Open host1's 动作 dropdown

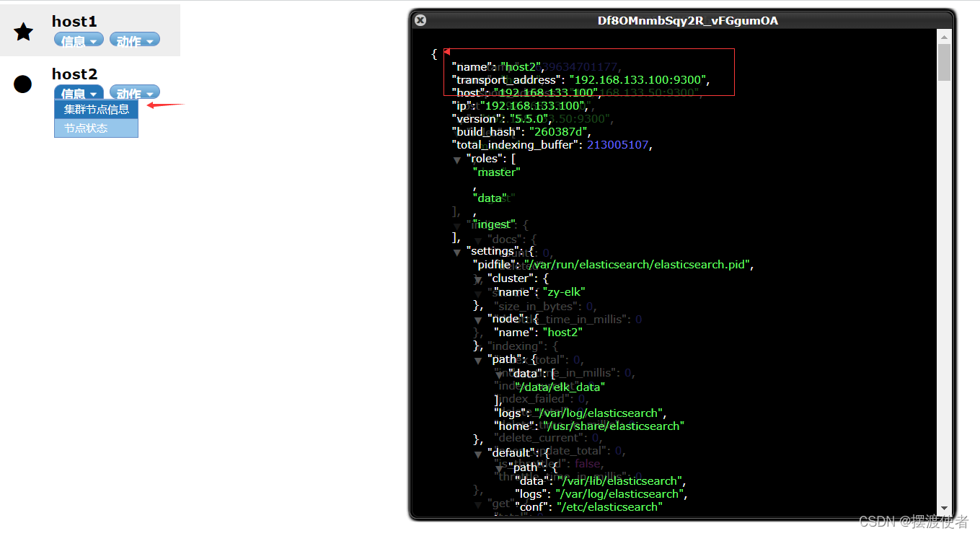[x=134, y=40]
